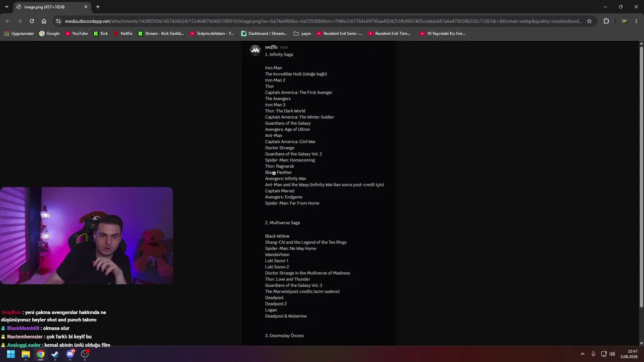
Task: Click the browser forward arrow
Action: (20, 21)
